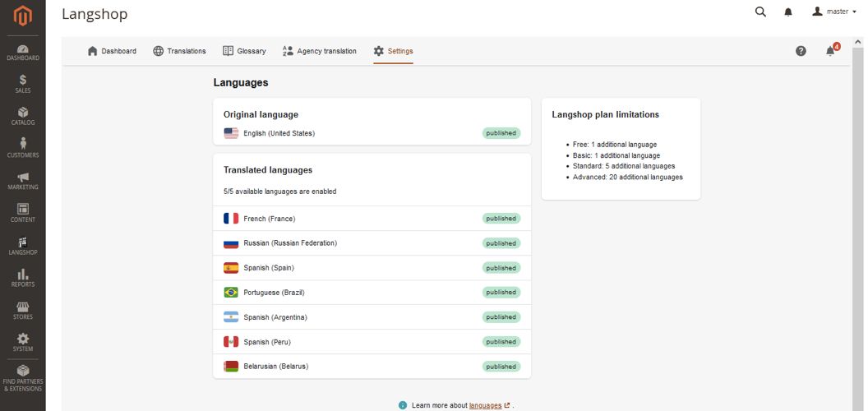Select the English (United States) row text
Screen dimensions: 868x411
(279, 133)
